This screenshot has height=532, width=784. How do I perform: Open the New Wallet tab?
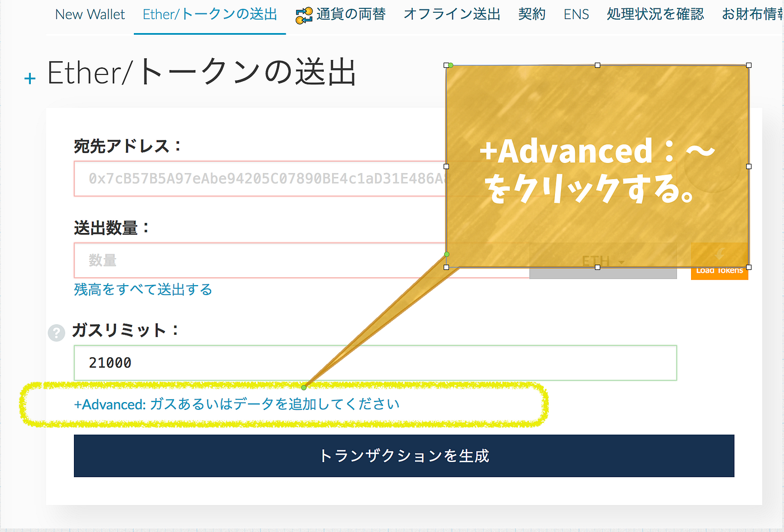90,15
